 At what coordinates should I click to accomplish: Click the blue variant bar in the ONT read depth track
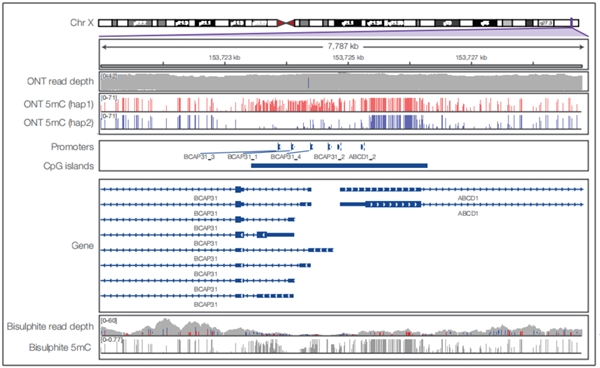tap(308, 83)
